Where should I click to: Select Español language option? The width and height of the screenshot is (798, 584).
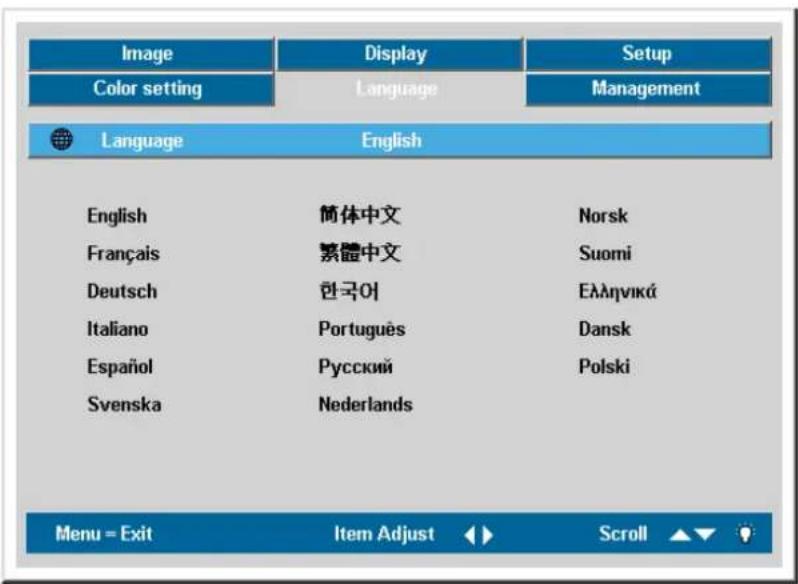point(120,367)
